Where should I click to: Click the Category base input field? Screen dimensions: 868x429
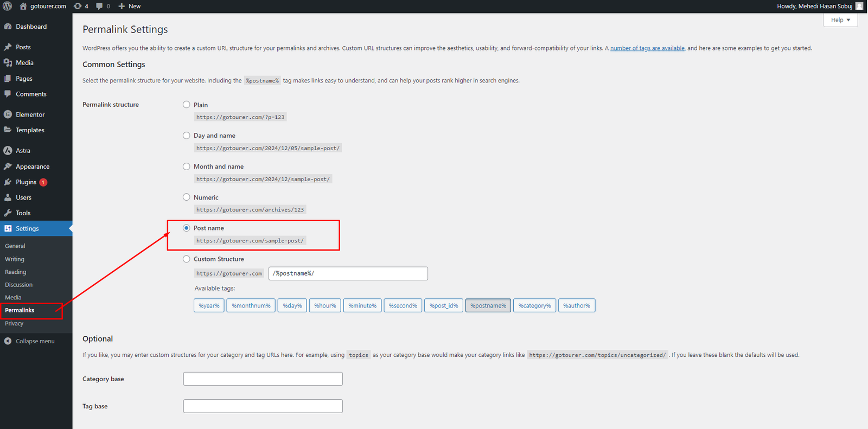[x=263, y=379]
